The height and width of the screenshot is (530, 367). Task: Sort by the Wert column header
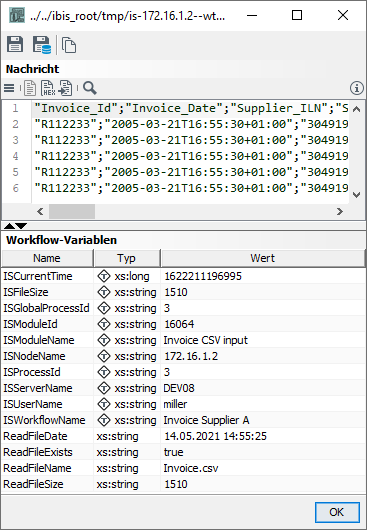tap(263, 258)
